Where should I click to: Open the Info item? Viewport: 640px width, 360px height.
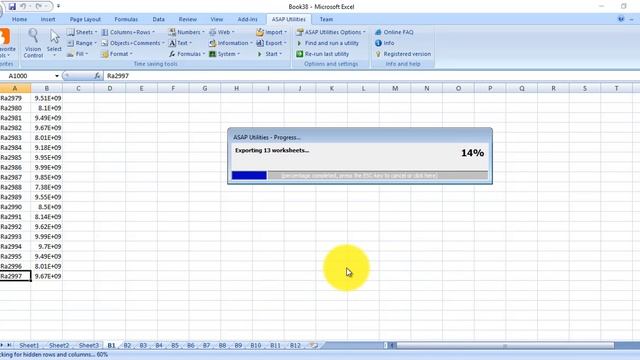[384, 43]
